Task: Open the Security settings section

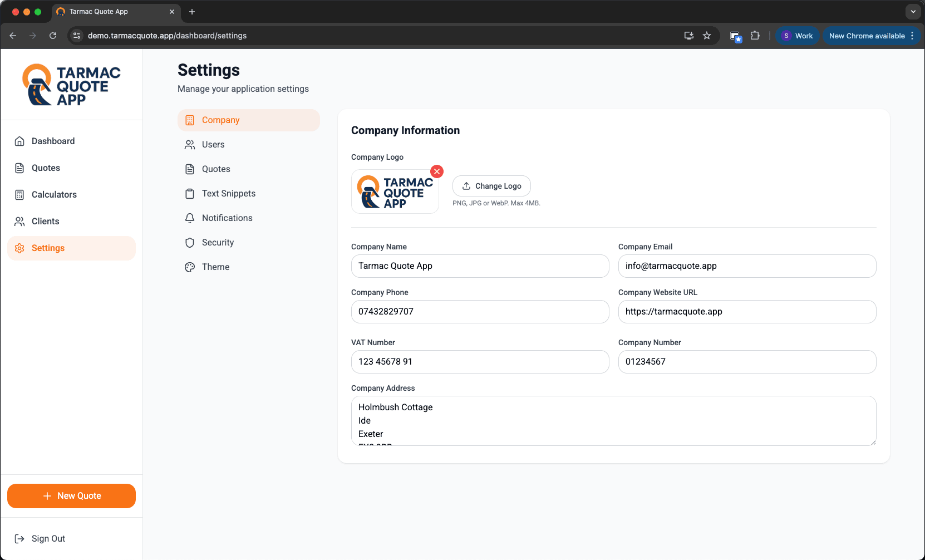Action: coord(218,243)
